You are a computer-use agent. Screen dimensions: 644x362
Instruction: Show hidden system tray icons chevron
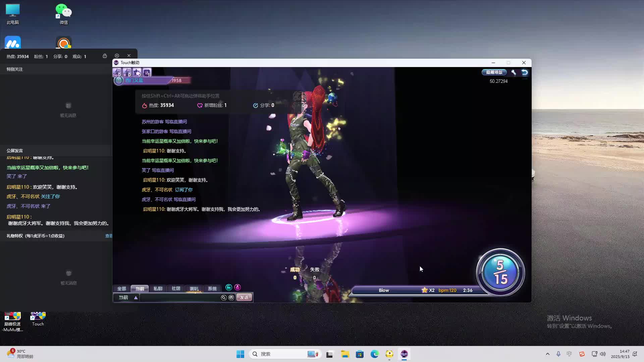(547, 354)
